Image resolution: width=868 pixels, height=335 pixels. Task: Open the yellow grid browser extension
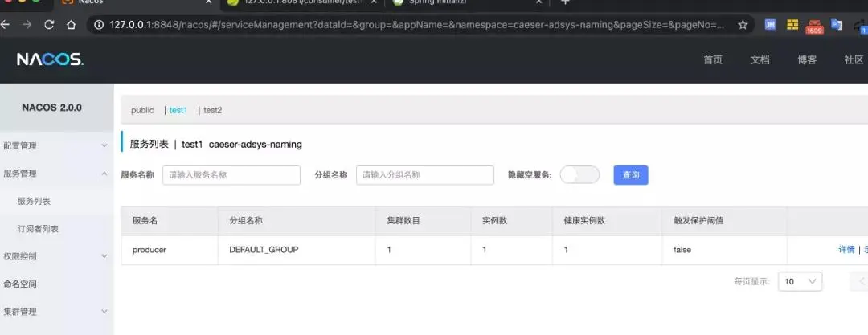(x=792, y=24)
